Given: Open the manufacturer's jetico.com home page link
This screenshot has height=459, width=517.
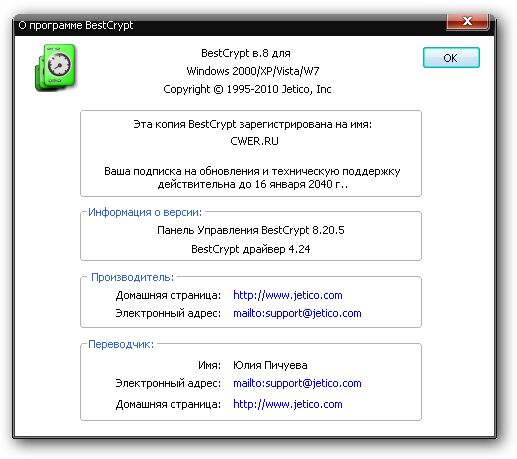Looking at the screenshot, I should tap(288, 295).
